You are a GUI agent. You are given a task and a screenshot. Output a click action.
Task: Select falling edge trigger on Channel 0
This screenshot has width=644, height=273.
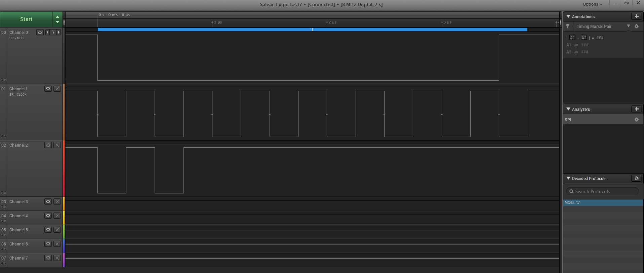pos(53,32)
